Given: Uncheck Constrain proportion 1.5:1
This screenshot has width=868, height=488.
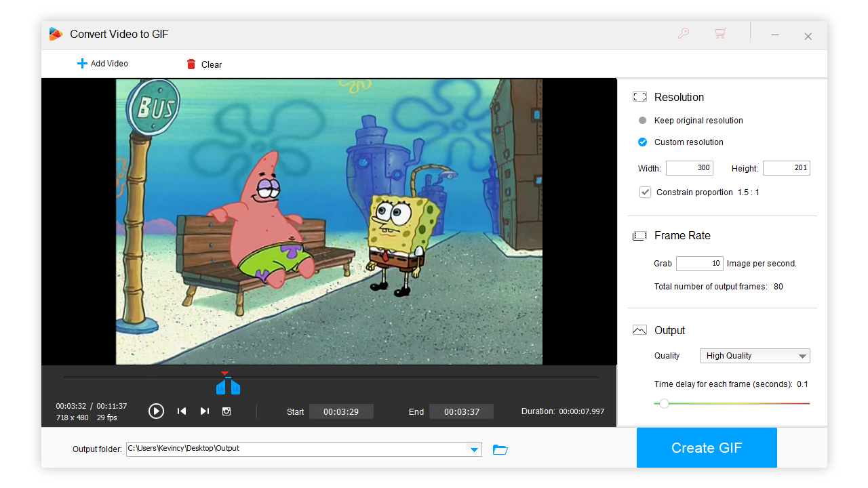Looking at the screenshot, I should (x=645, y=192).
